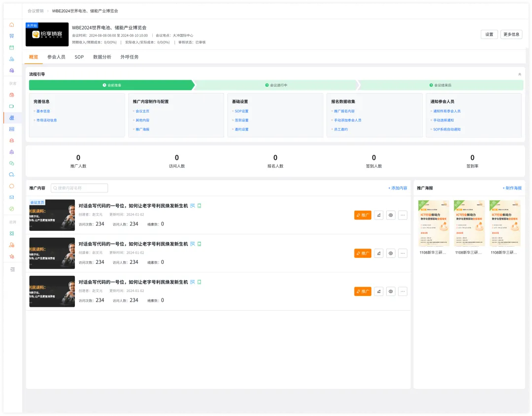Click the +制作海报 link

[512, 188]
